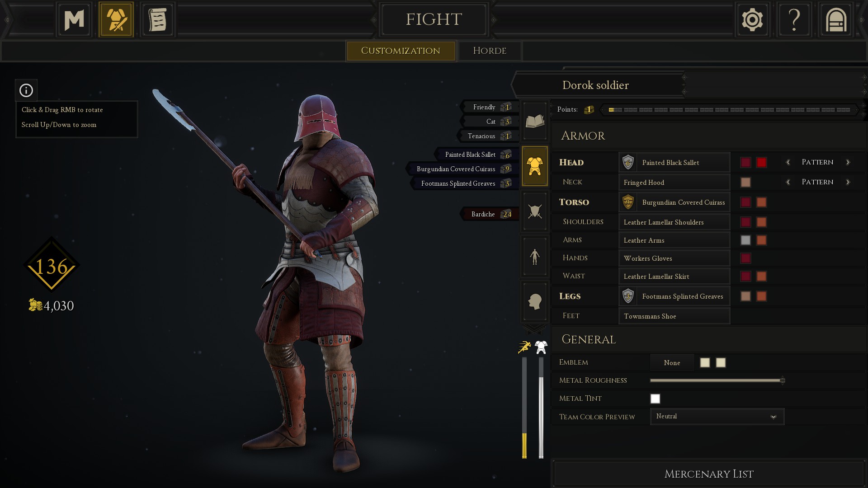
Task: Open the face head category
Action: [x=535, y=301]
